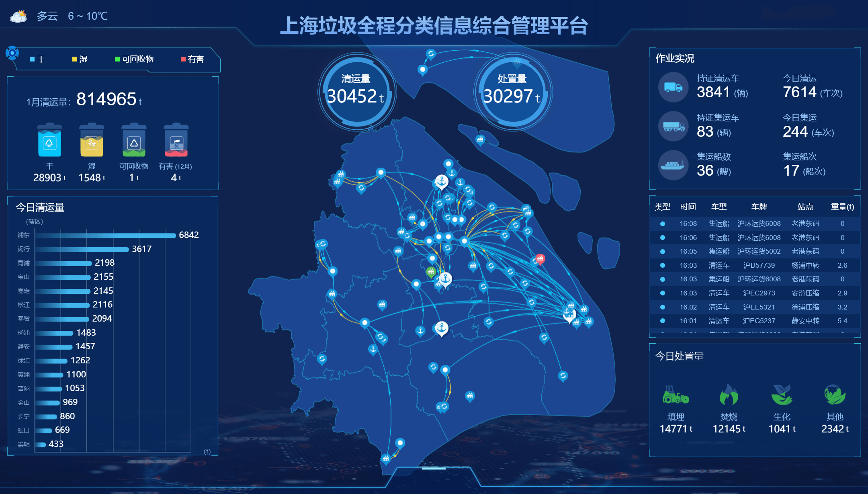Image resolution: width=868 pixels, height=494 pixels.
Task: Click the 处置量 30297 t gauge
Action: [513, 92]
